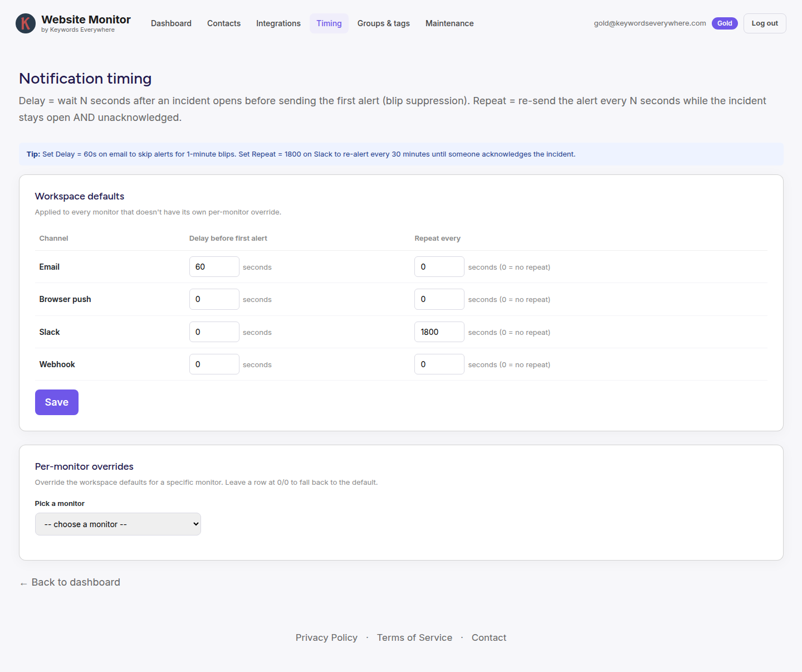Click the Repeat every column header
This screenshot has height=672, width=802.
(x=437, y=238)
